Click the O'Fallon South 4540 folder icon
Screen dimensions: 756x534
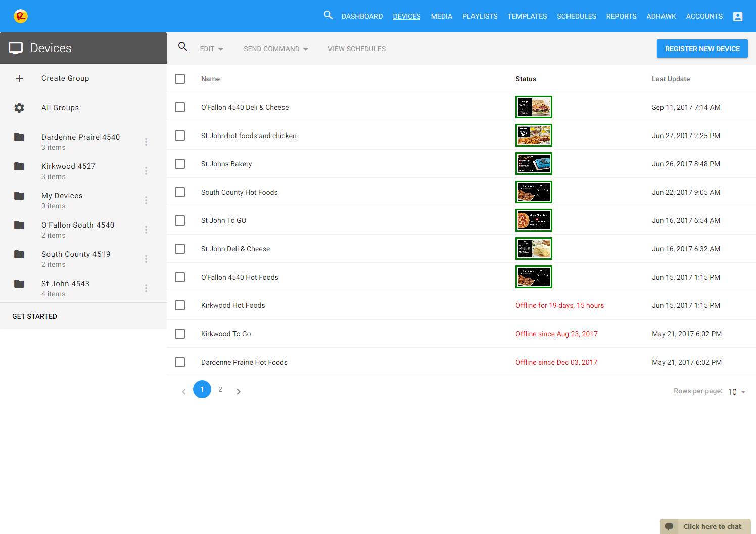point(19,225)
